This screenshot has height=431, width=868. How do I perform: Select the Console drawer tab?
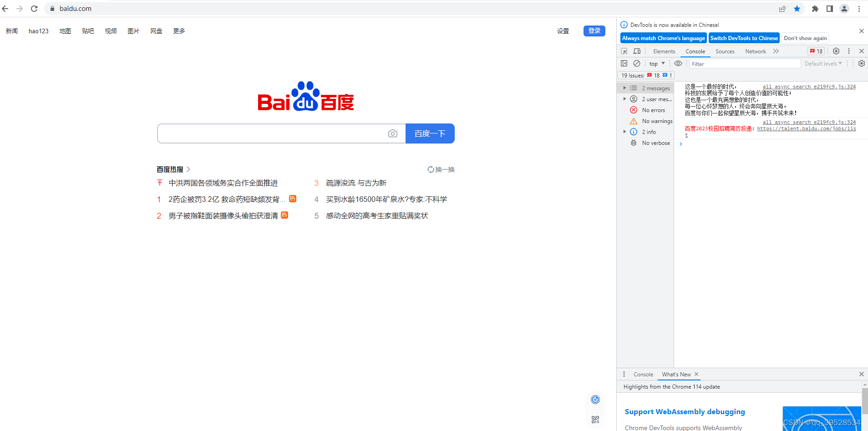643,374
